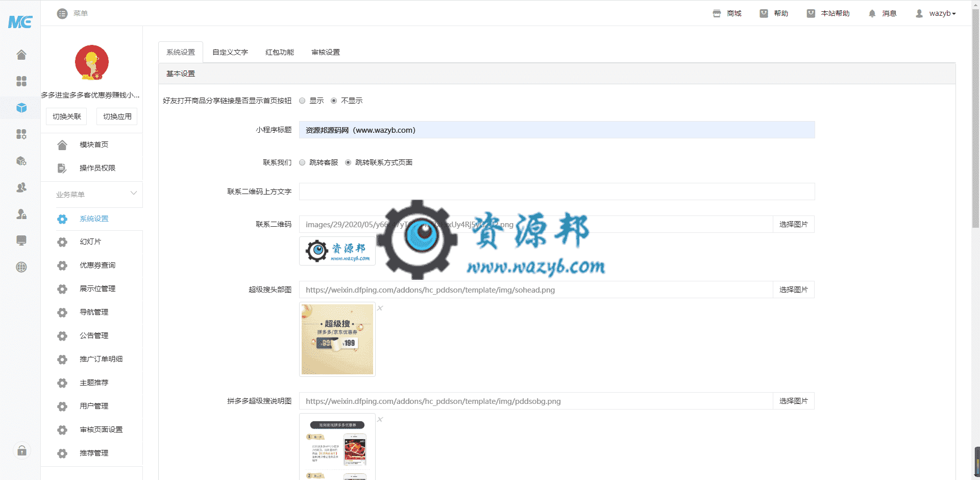Switch to the 红包功能 tab

tap(280, 52)
